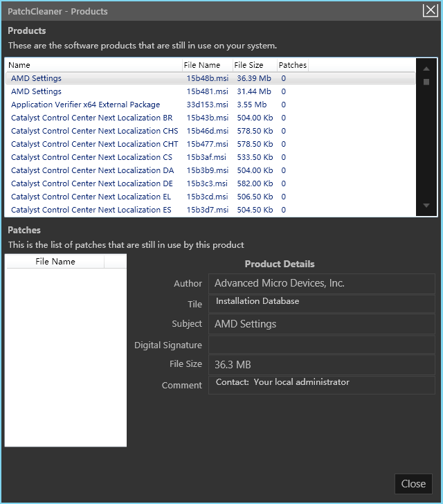Click file name 15b3c3.msi
443x504 pixels.
(x=207, y=183)
